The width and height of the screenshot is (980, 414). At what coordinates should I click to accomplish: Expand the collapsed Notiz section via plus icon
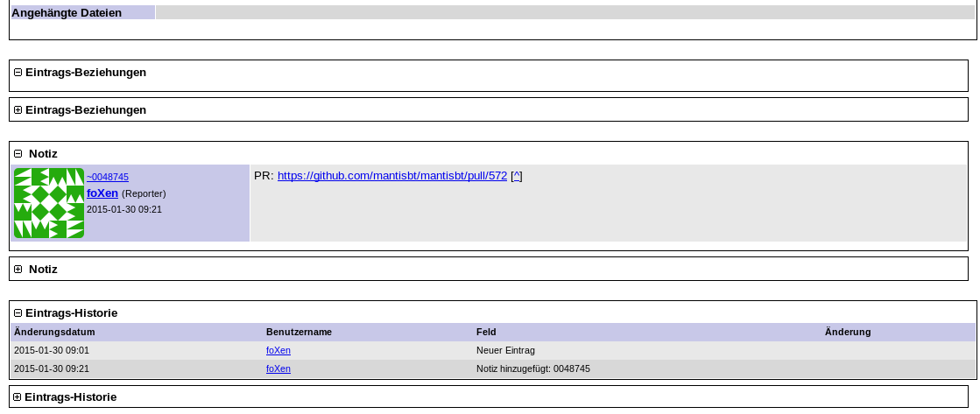18,270
